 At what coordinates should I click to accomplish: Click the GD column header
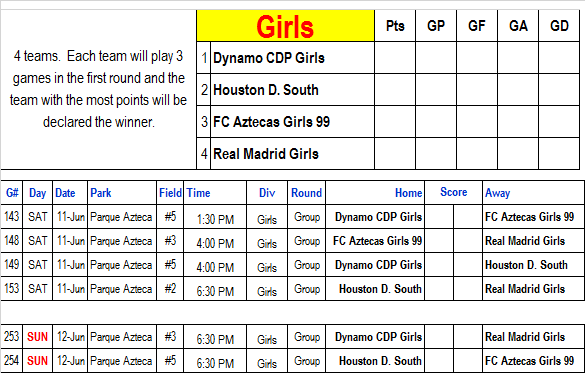point(559,26)
